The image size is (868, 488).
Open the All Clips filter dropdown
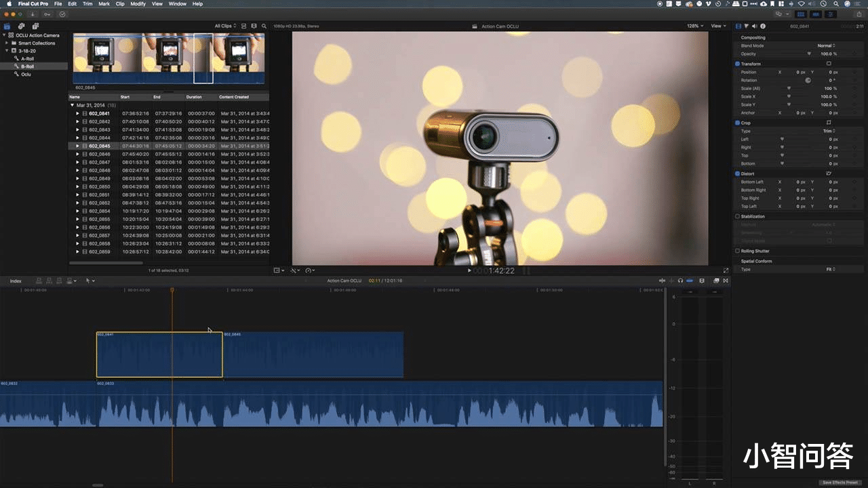(x=225, y=26)
